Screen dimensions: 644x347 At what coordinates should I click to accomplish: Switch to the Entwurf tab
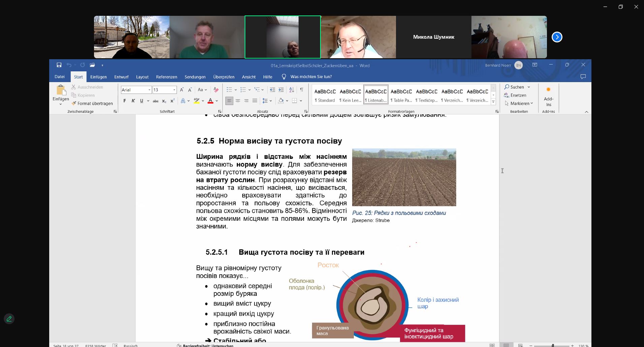pos(121,77)
